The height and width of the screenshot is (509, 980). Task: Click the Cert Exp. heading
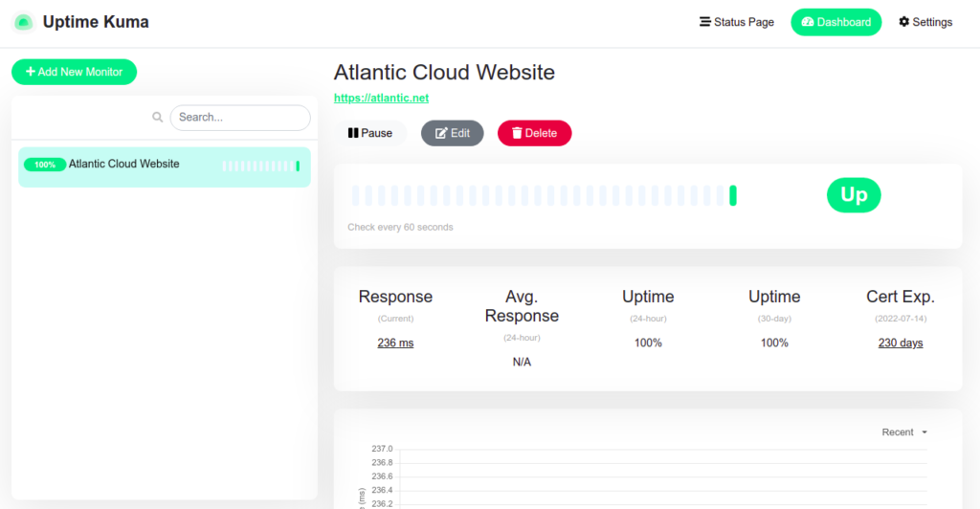pos(901,297)
